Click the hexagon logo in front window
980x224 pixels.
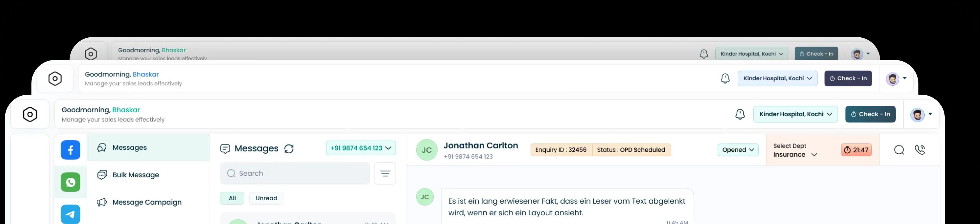[30, 114]
